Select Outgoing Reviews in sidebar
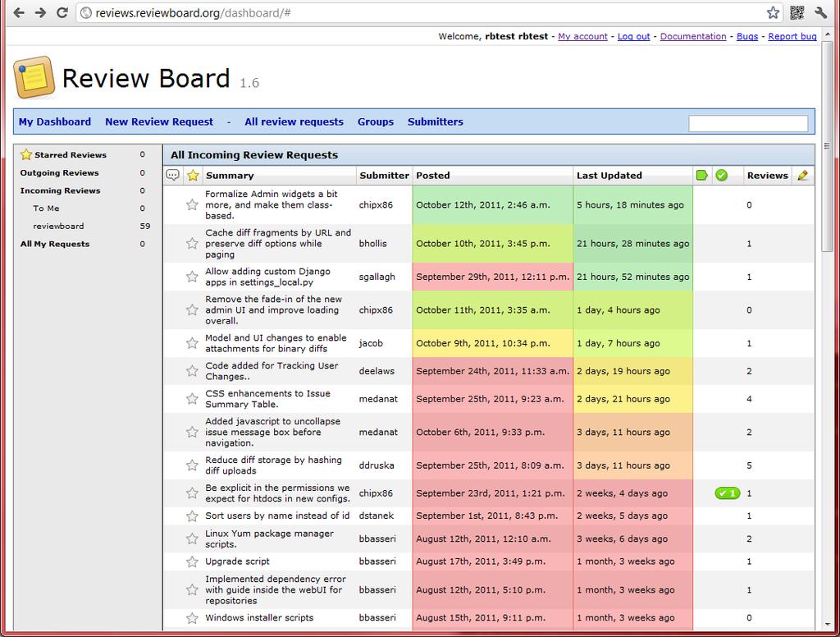840x637 pixels. click(x=59, y=172)
